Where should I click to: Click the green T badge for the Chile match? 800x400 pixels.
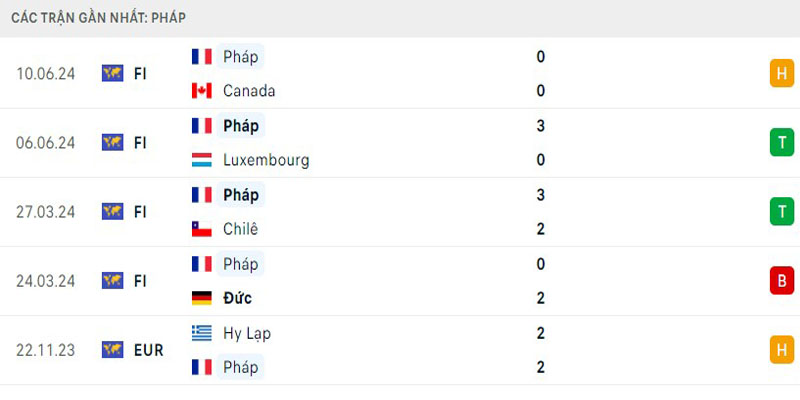pyautogui.click(x=781, y=211)
